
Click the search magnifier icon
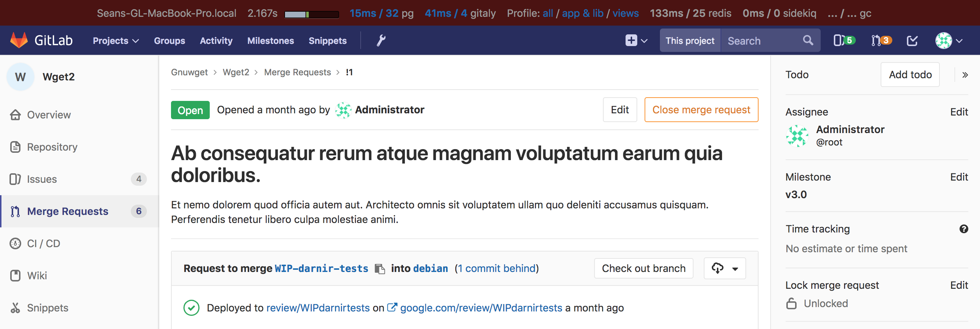(x=808, y=40)
